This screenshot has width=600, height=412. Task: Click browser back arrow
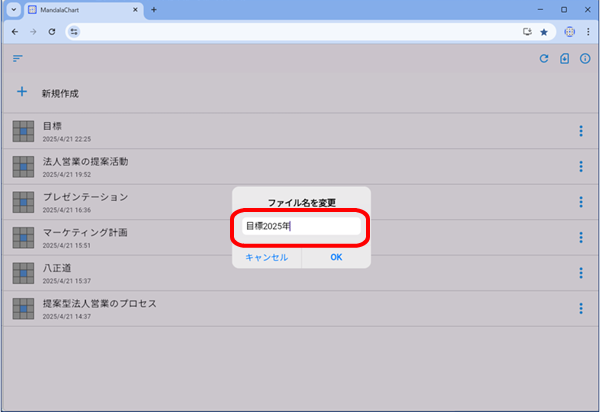[x=15, y=32]
